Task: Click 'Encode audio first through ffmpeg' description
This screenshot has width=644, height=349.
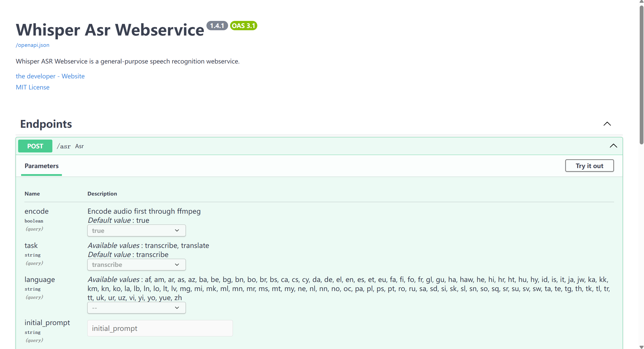Action: click(144, 211)
